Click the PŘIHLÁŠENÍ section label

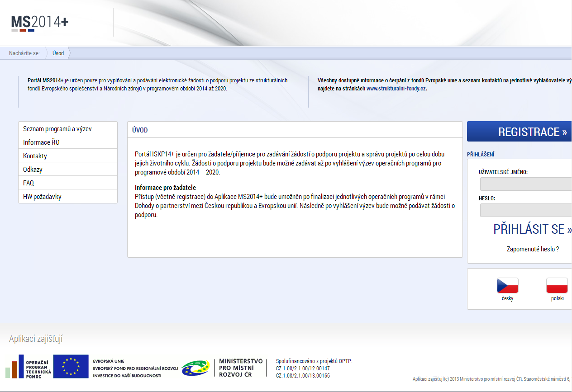[x=481, y=154]
